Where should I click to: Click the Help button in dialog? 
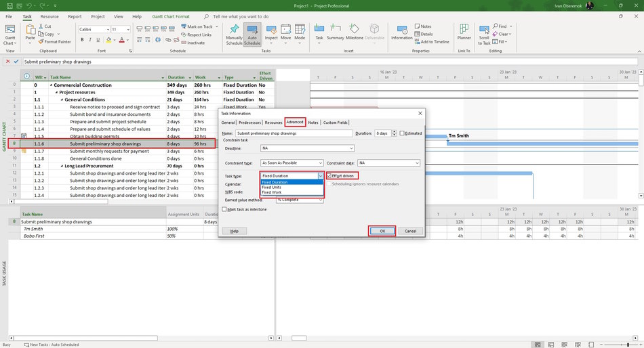click(234, 231)
